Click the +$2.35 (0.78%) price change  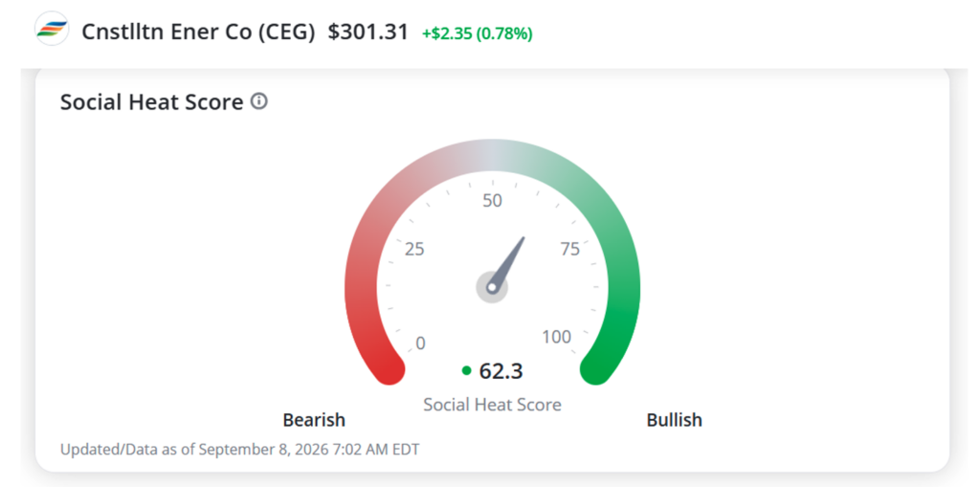(x=478, y=33)
